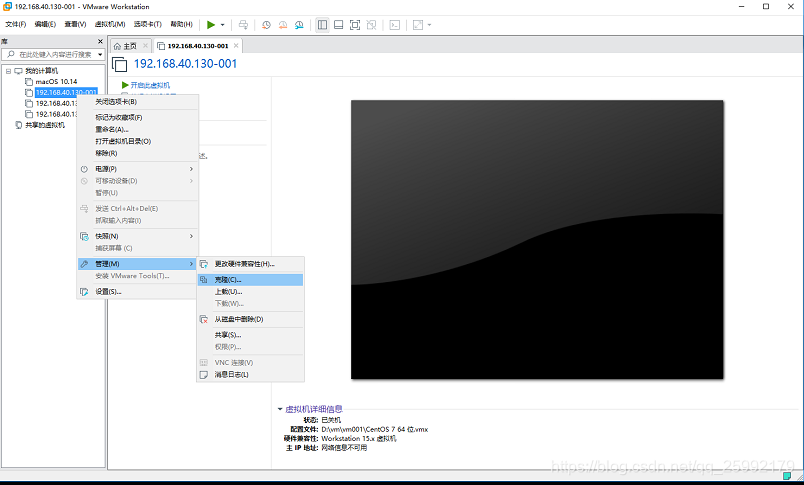The width and height of the screenshot is (804, 485).
Task: Close the 192.168.40.130-001 tab
Action: pyautogui.click(x=236, y=46)
